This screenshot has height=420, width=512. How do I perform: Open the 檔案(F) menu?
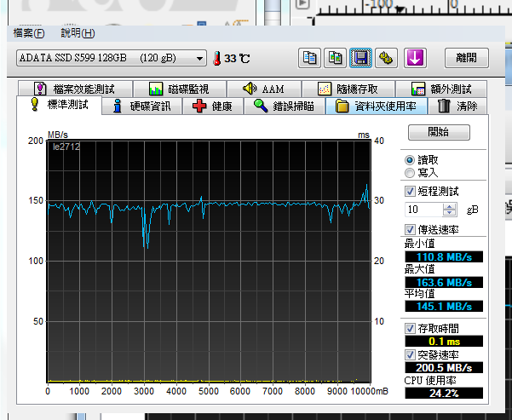tap(29, 33)
